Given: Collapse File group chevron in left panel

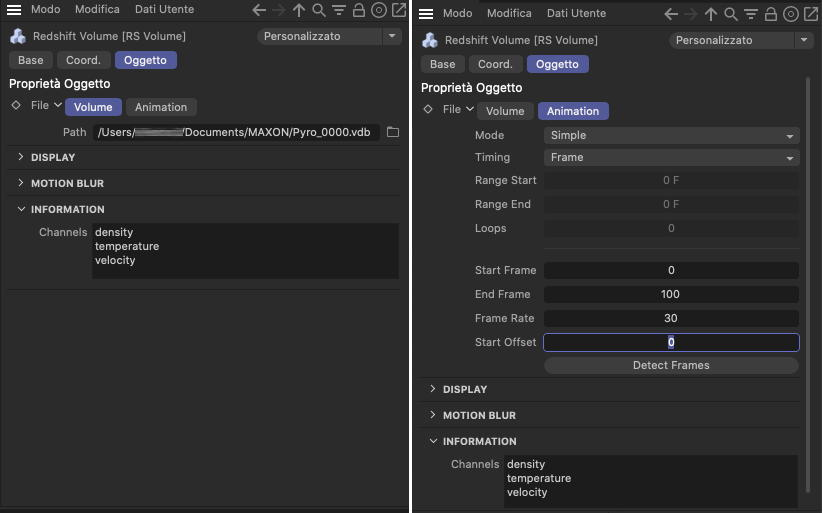Looking at the screenshot, I should pyautogui.click(x=58, y=105).
